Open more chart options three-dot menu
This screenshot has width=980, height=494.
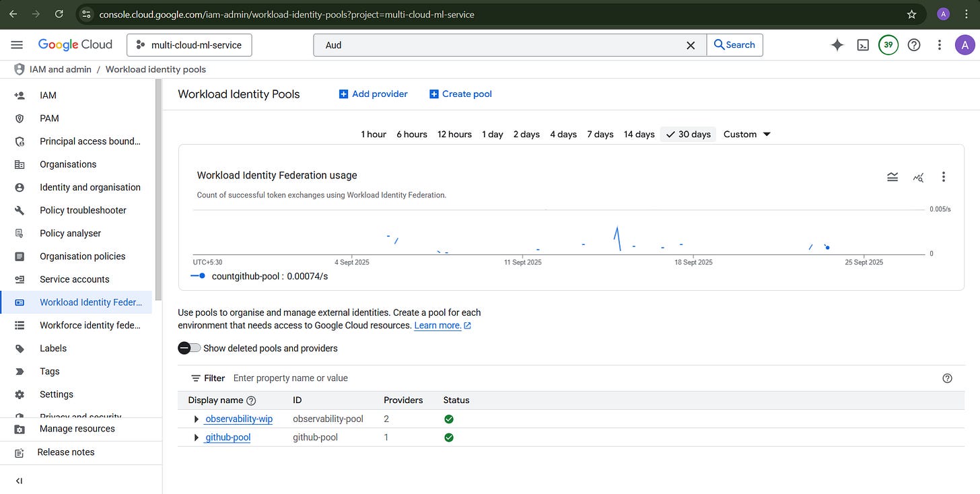(x=944, y=177)
